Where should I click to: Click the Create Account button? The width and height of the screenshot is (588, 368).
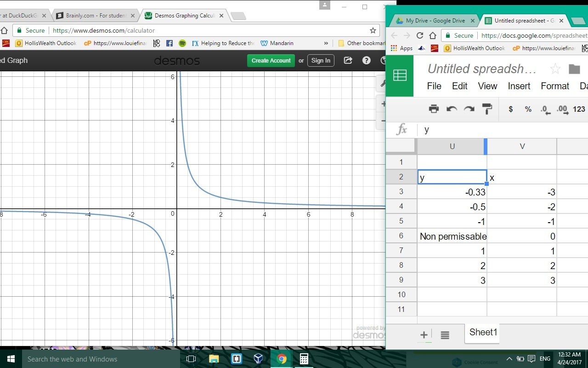coord(271,60)
